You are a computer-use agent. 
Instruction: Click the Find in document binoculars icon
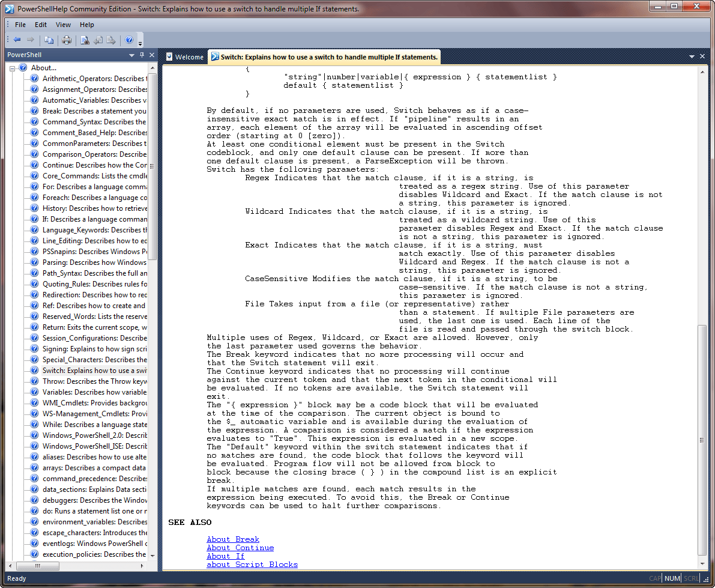coord(85,40)
